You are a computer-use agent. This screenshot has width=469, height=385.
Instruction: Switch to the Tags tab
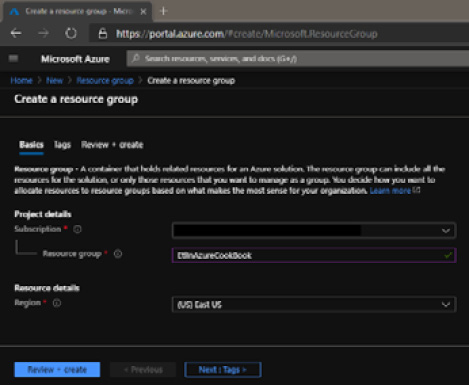[62, 145]
